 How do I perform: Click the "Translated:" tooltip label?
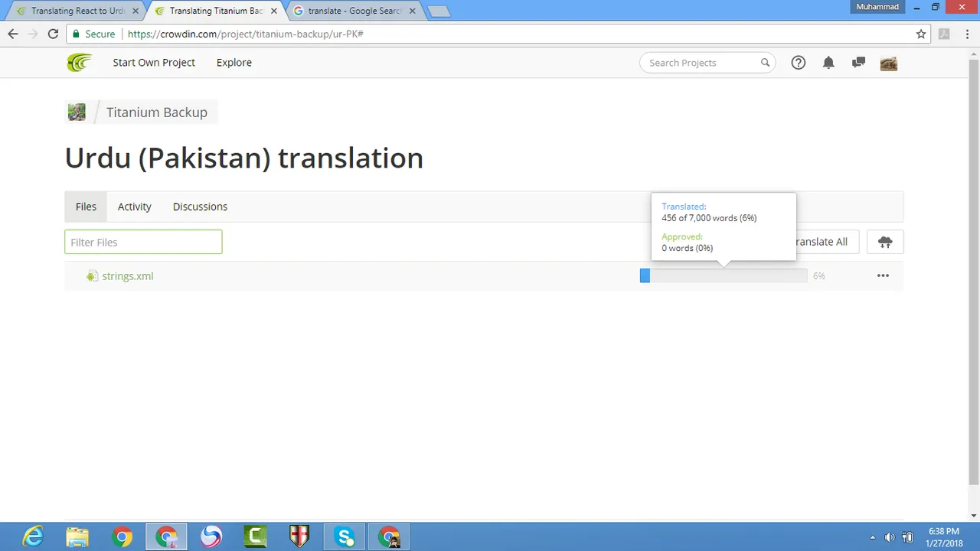(684, 207)
